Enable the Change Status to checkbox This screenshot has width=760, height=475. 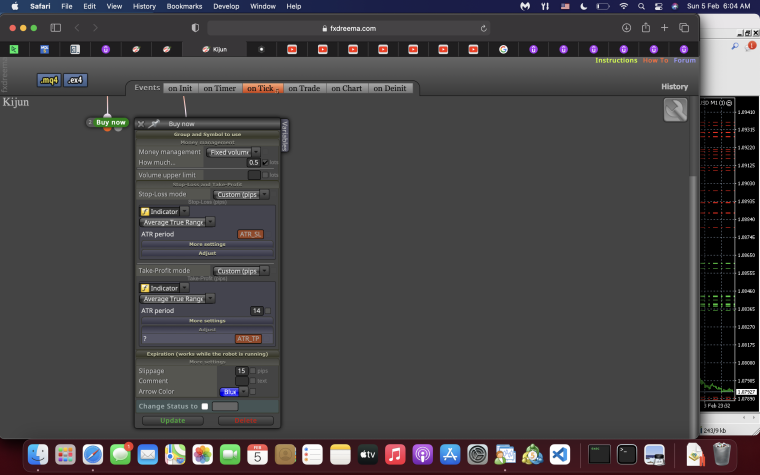click(205, 406)
